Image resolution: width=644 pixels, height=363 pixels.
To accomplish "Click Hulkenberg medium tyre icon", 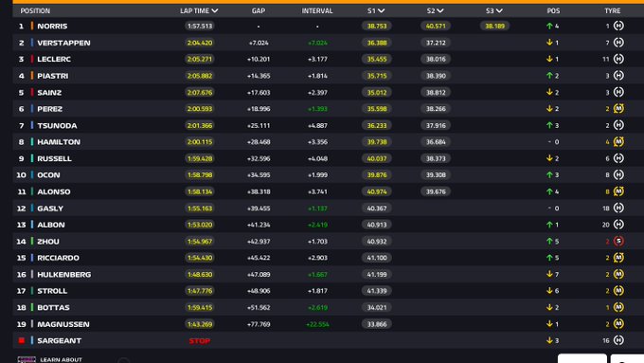I will coord(618,274).
